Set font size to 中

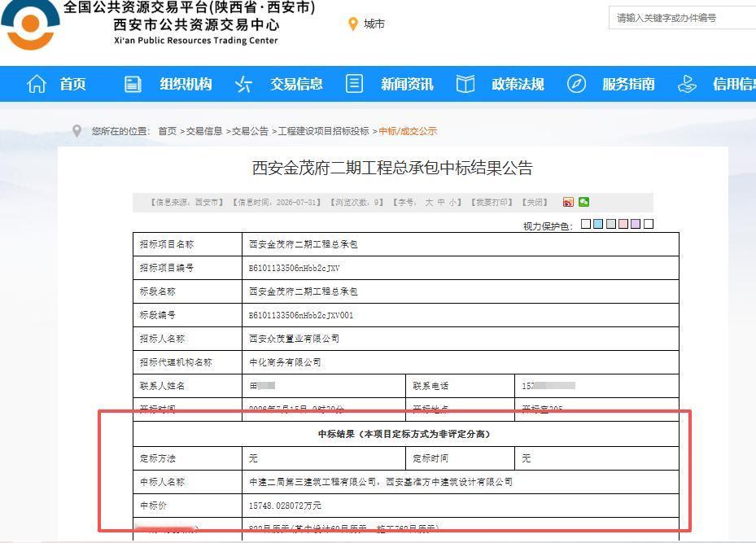click(x=441, y=203)
